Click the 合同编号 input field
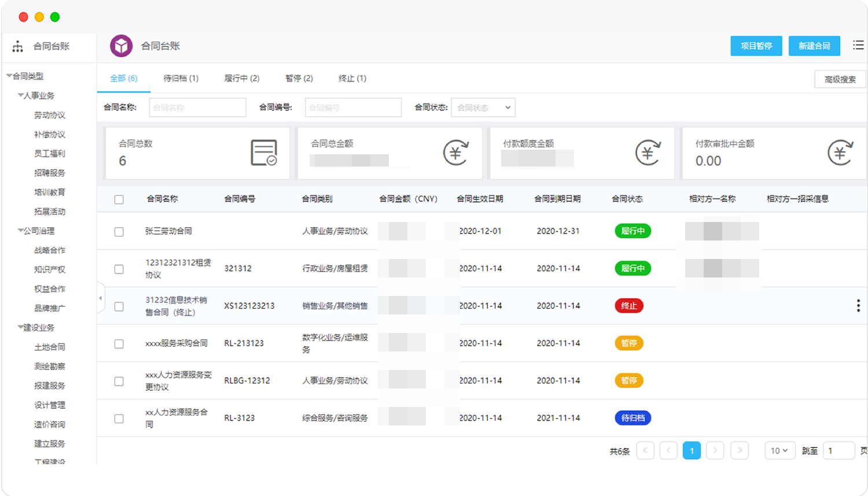This screenshot has width=868, height=496. [x=353, y=108]
